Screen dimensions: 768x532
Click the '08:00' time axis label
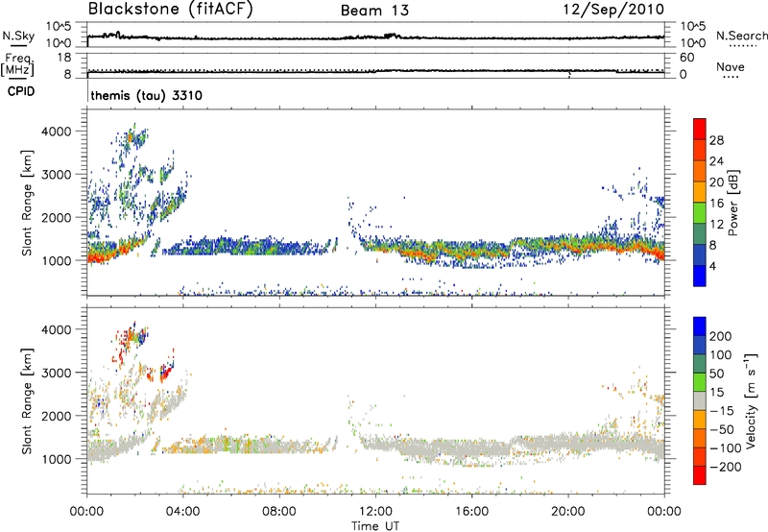(279, 512)
